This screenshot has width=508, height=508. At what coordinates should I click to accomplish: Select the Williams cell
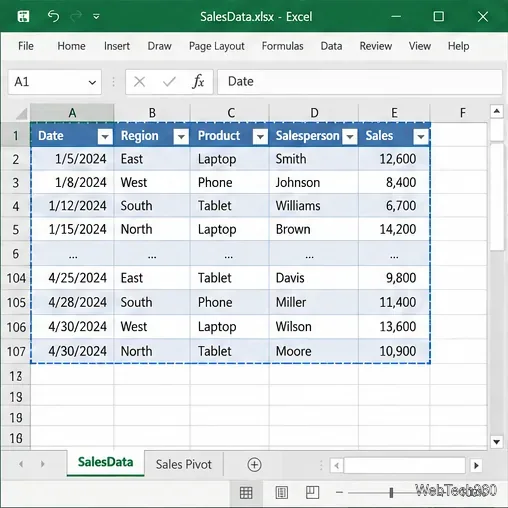click(314, 206)
